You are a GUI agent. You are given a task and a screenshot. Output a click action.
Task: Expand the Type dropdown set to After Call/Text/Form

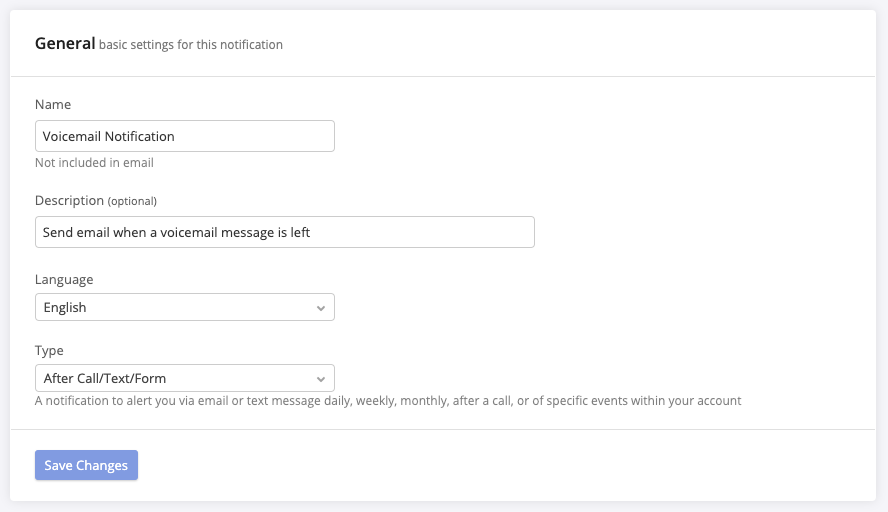pos(184,378)
